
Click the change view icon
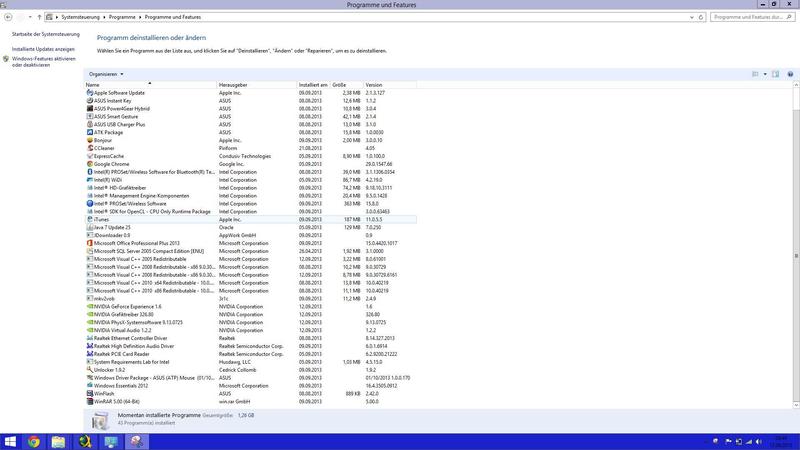[756, 74]
